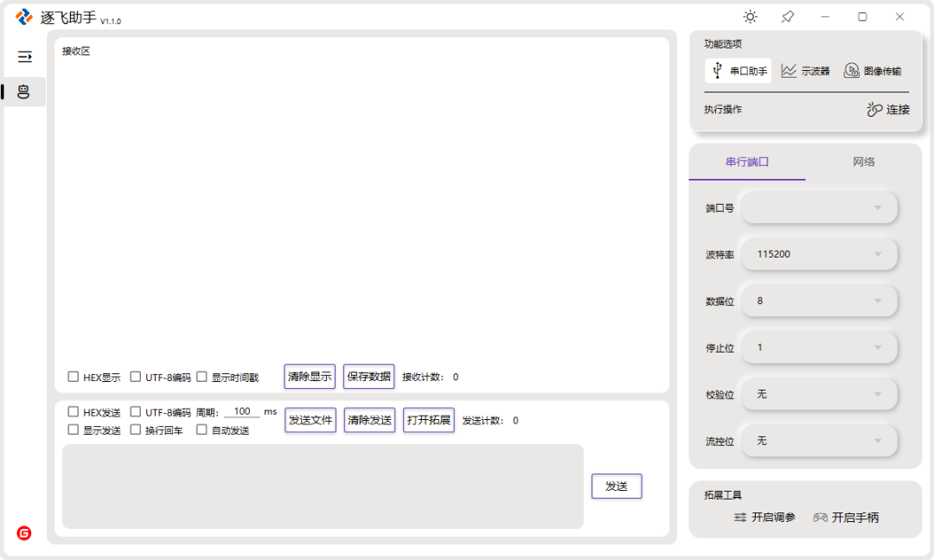Open the hamburger menu in left sidebar
This screenshot has height=560, width=934.
(x=23, y=58)
